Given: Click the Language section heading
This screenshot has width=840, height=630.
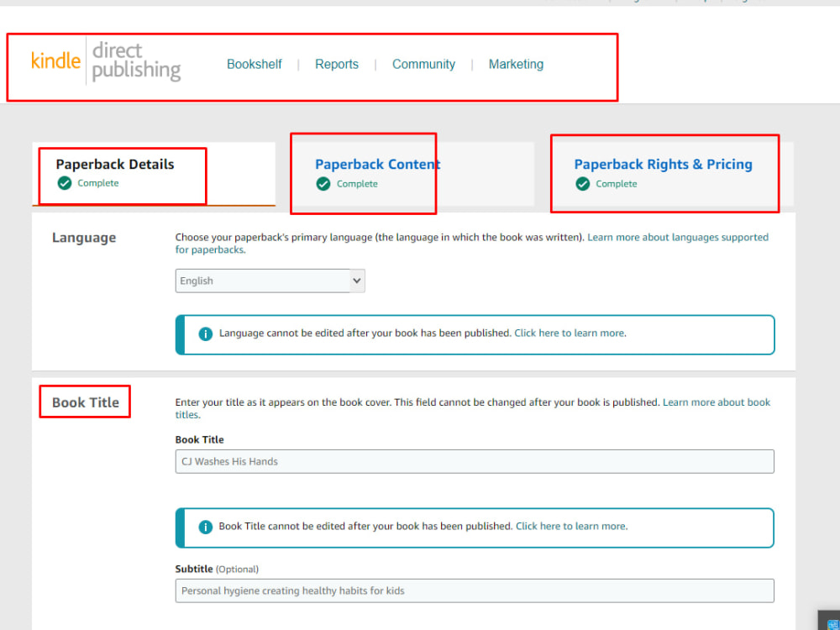Looking at the screenshot, I should [83, 238].
